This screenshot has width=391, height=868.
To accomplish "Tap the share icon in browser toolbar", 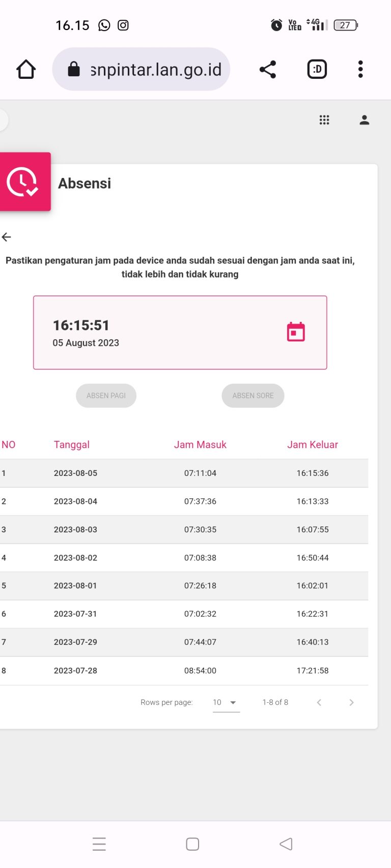I will pos(268,69).
